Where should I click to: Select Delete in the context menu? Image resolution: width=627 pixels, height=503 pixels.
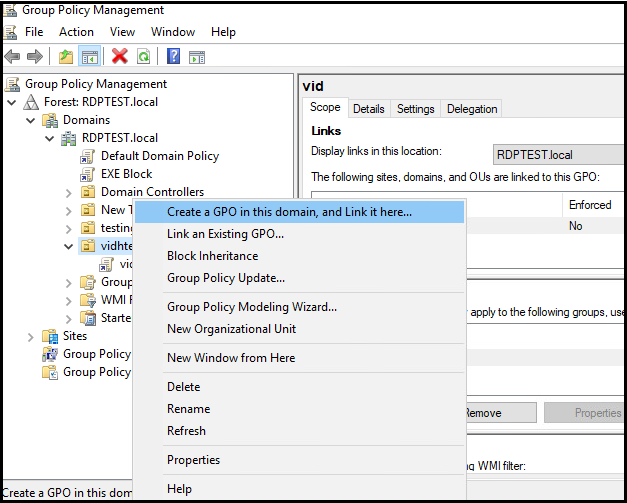click(x=300, y=387)
